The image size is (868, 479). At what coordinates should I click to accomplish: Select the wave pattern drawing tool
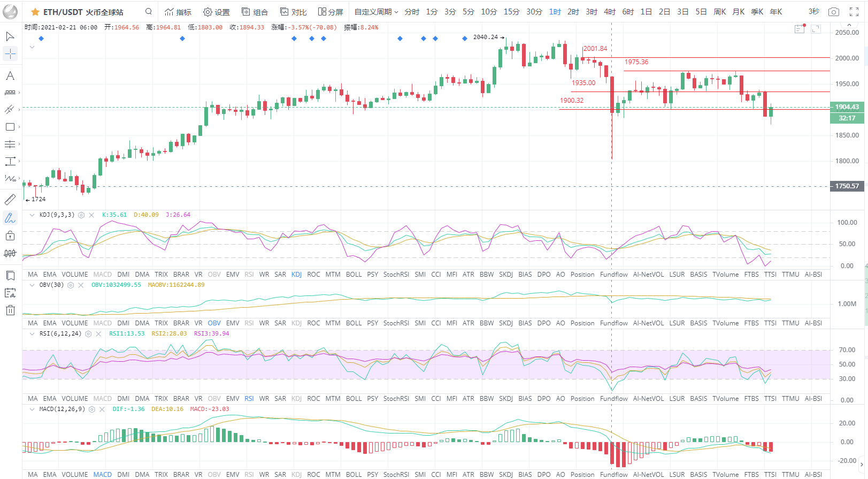coord(10,178)
